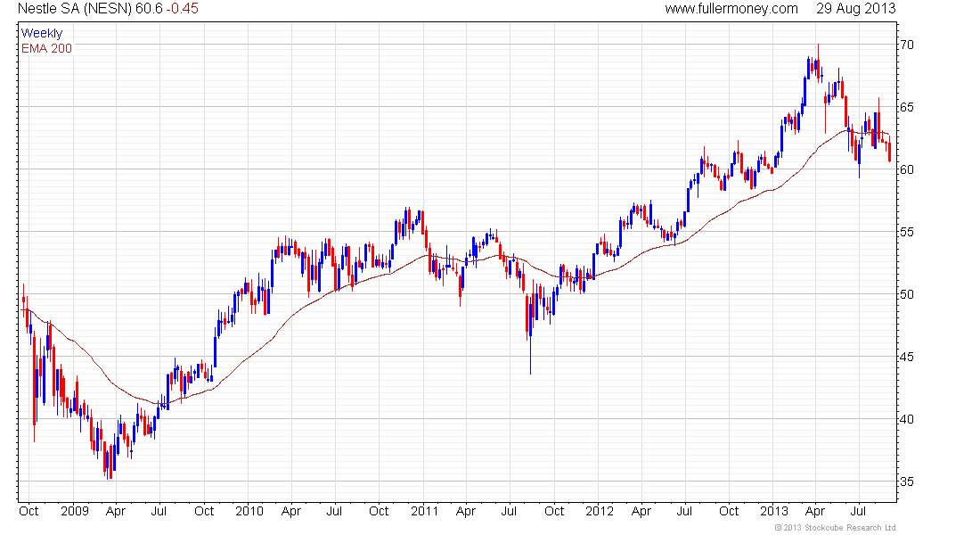Open the www.fullermoney.com site label
The height and width of the screenshot is (535, 980).
coord(731,9)
